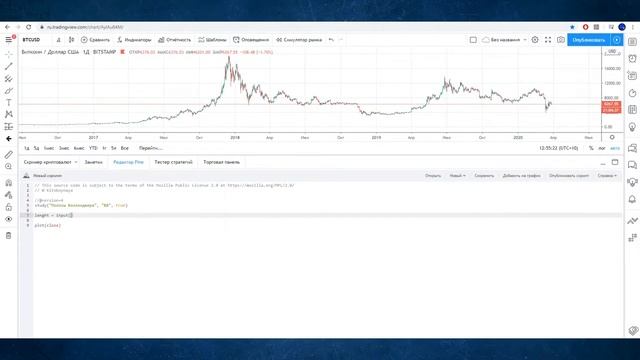Screen dimensions: 640x360
Task: Open the Новый script dropdown
Action: coord(457,176)
